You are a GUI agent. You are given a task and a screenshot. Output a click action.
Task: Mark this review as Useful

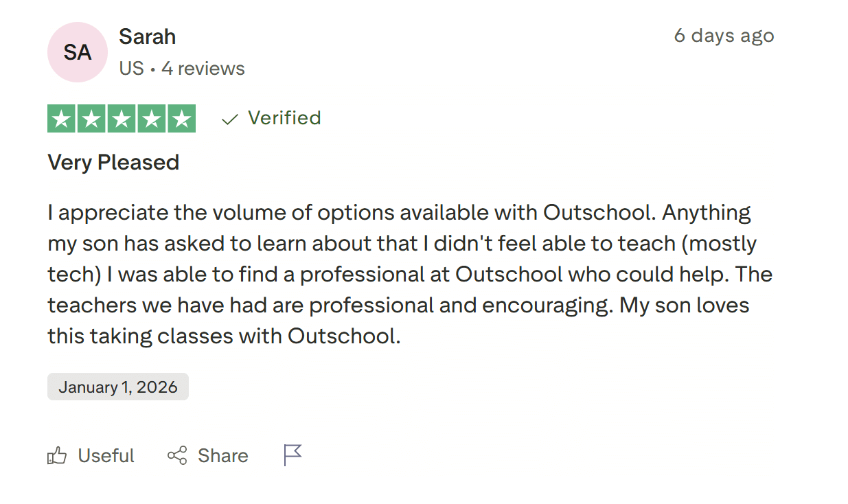[x=106, y=455]
